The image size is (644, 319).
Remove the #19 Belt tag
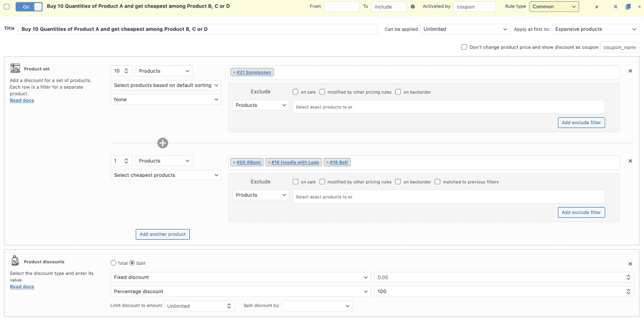click(x=327, y=162)
